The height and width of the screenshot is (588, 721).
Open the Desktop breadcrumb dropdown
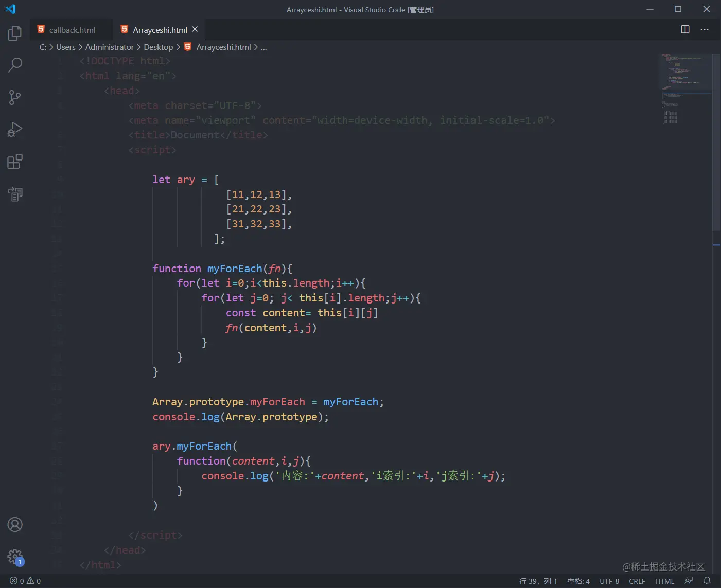158,47
